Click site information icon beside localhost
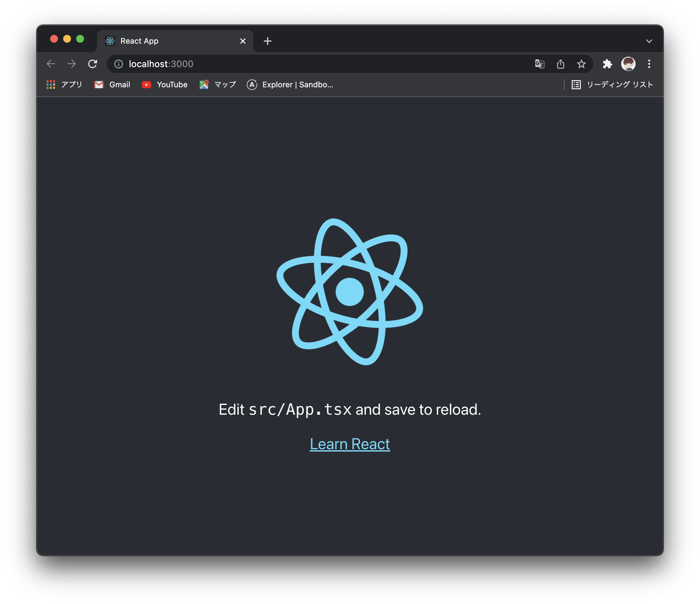The height and width of the screenshot is (604, 700). [x=119, y=64]
